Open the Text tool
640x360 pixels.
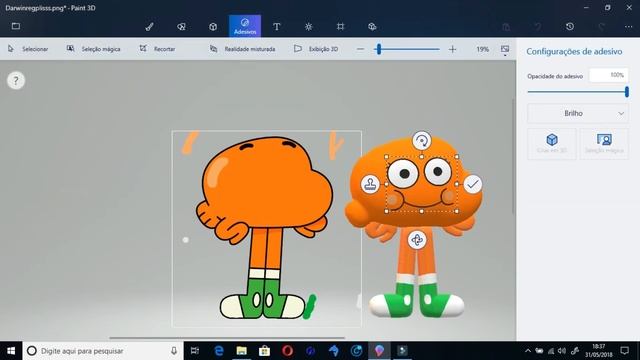click(x=277, y=27)
